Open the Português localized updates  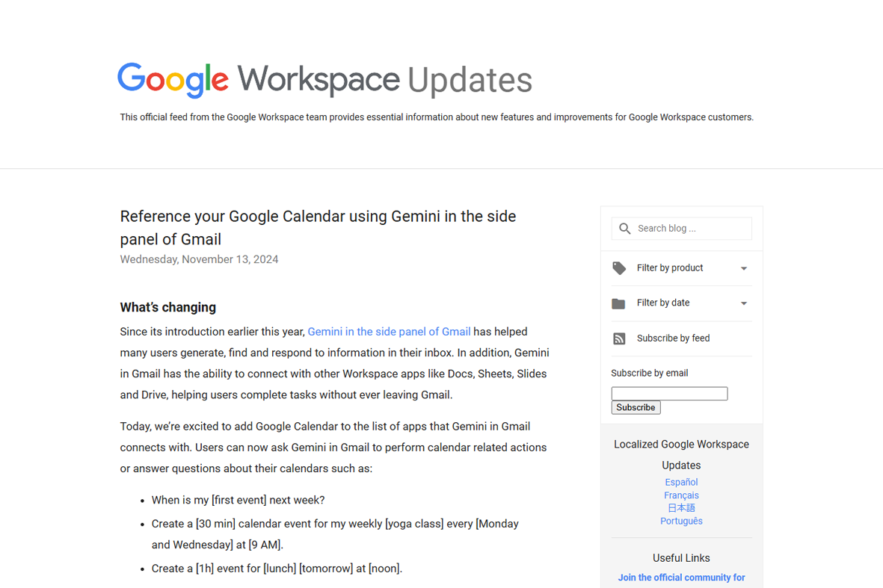[681, 521]
